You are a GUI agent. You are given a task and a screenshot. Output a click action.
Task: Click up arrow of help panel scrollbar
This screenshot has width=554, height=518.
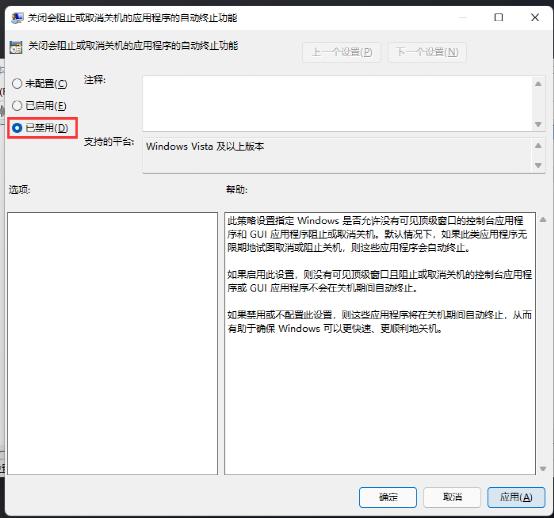pos(543,220)
